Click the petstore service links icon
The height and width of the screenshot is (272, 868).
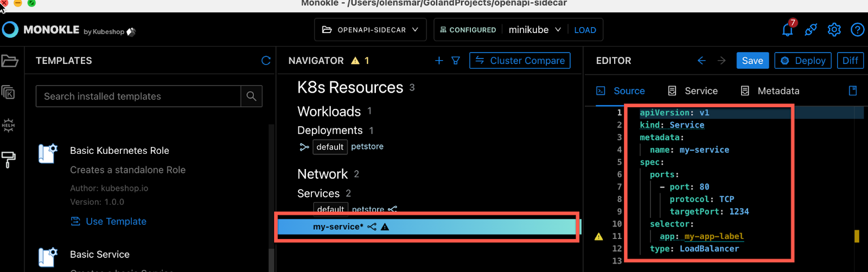pyautogui.click(x=393, y=209)
